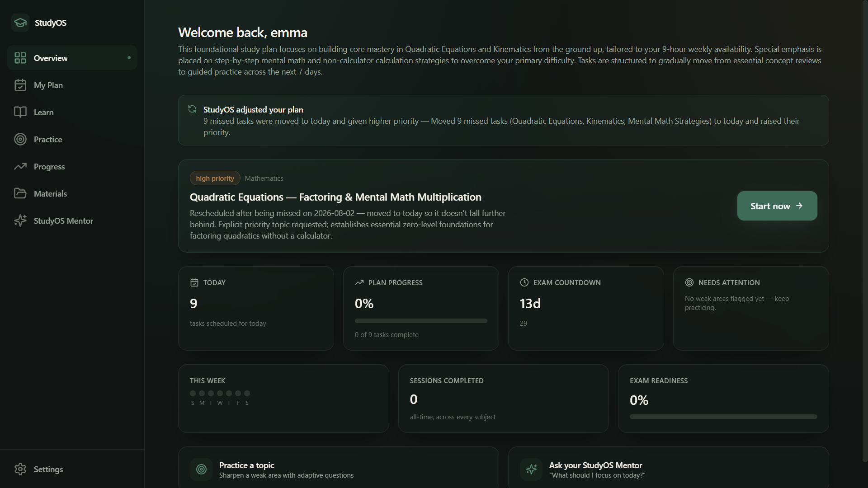This screenshot has width=868, height=488.
Task: Click the Plan Progress 0% bar
Action: click(421, 321)
